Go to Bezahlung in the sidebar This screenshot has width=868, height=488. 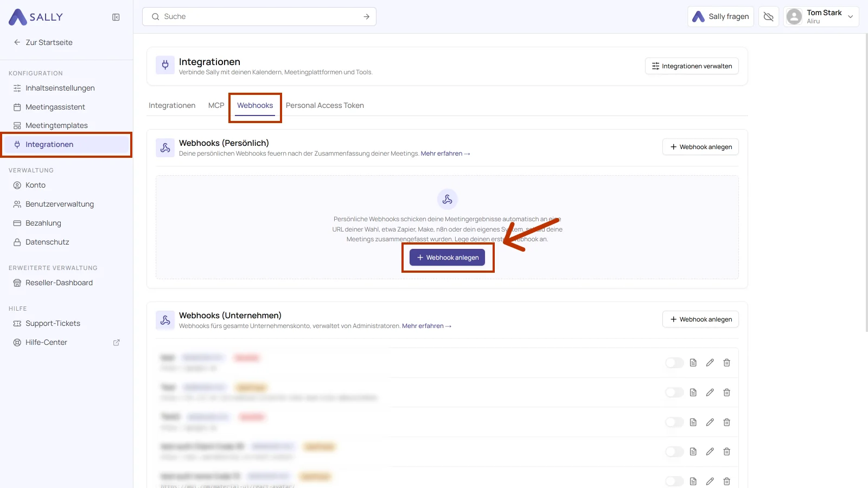tap(66, 223)
